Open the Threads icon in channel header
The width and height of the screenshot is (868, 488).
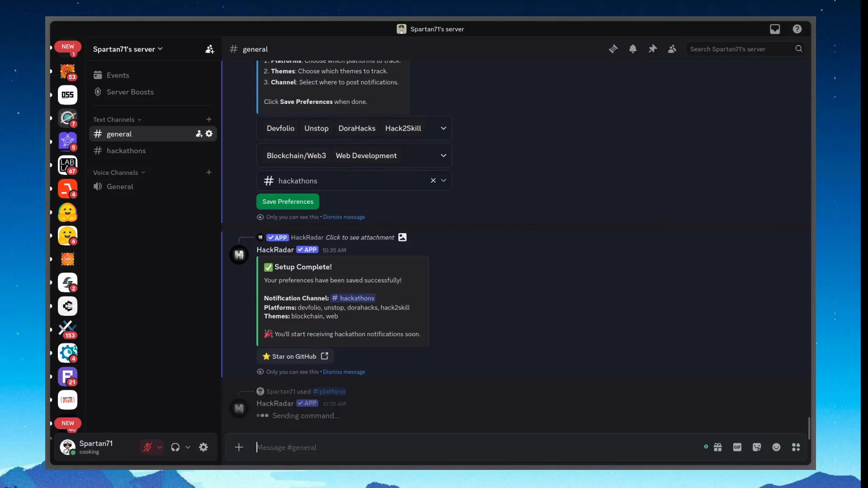click(x=613, y=49)
